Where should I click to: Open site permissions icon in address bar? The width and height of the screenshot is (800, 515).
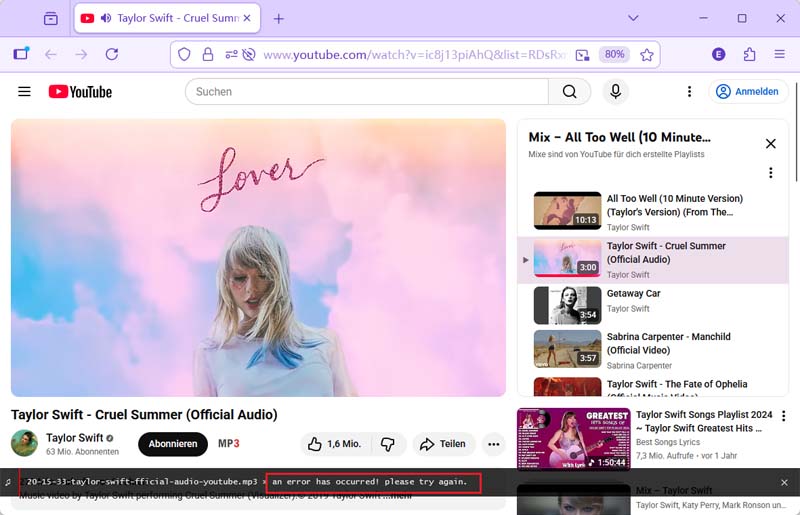click(231, 54)
